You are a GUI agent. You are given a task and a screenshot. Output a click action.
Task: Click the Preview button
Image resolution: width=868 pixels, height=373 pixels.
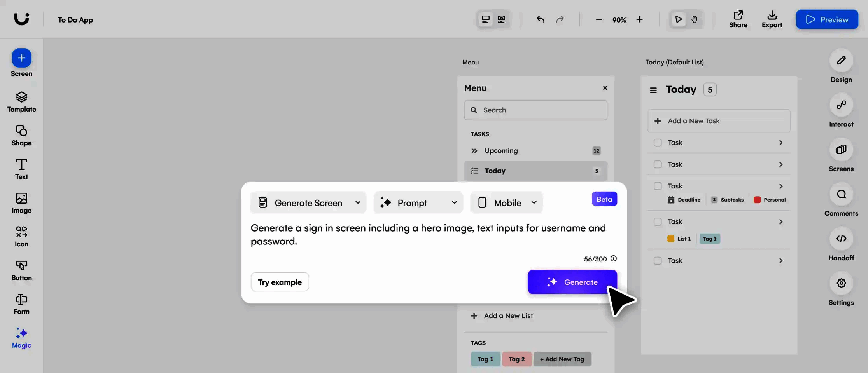(x=827, y=19)
